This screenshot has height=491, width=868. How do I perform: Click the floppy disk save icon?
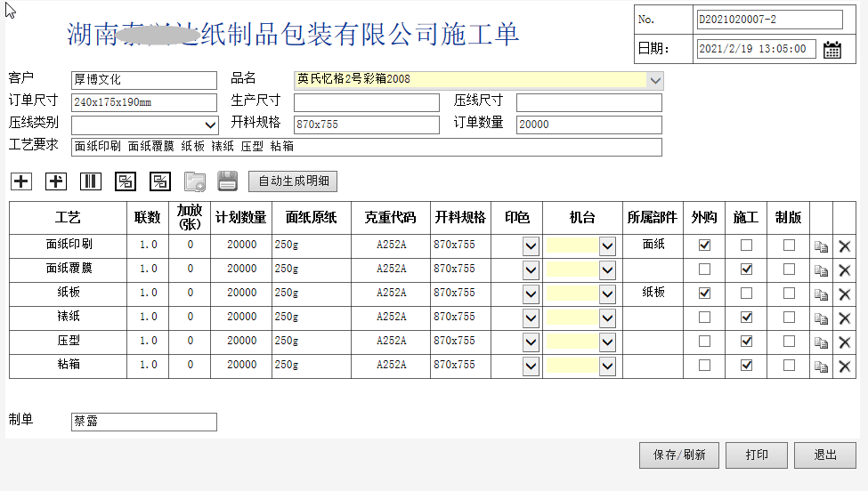click(228, 181)
